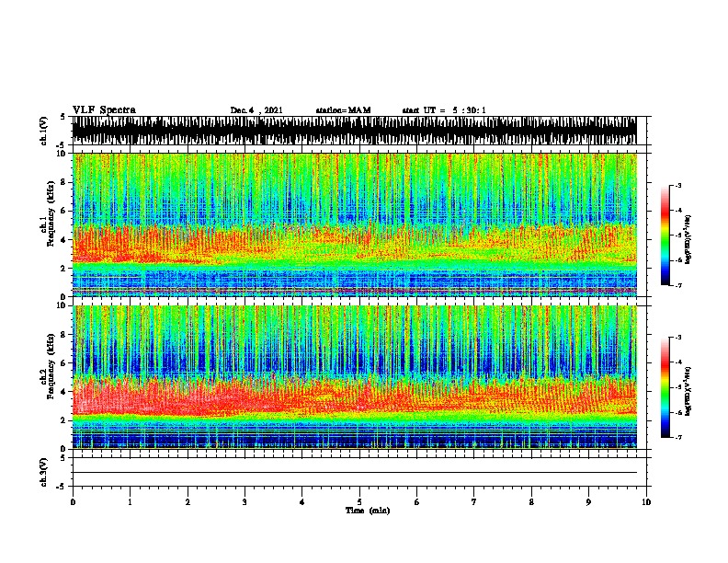Click the ch.2 color scale bar

point(665,387)
